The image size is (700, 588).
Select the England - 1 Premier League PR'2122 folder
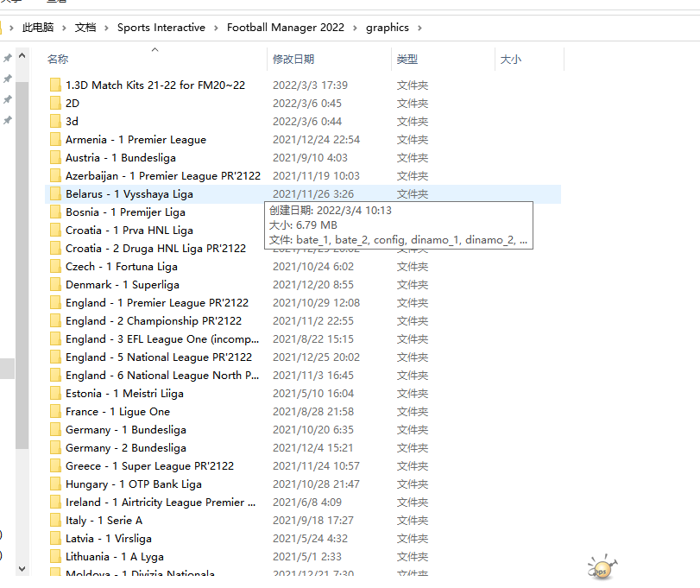tap(156, 303)
